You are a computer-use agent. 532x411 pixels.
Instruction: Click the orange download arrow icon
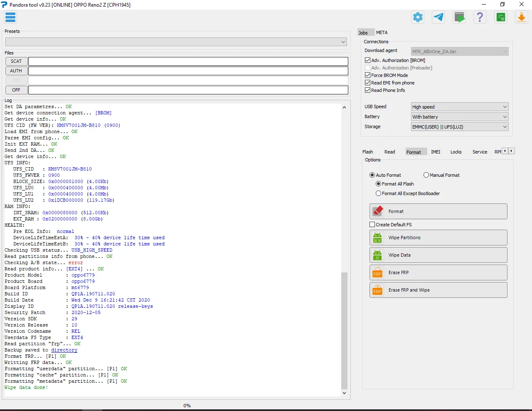coord(521,17)
